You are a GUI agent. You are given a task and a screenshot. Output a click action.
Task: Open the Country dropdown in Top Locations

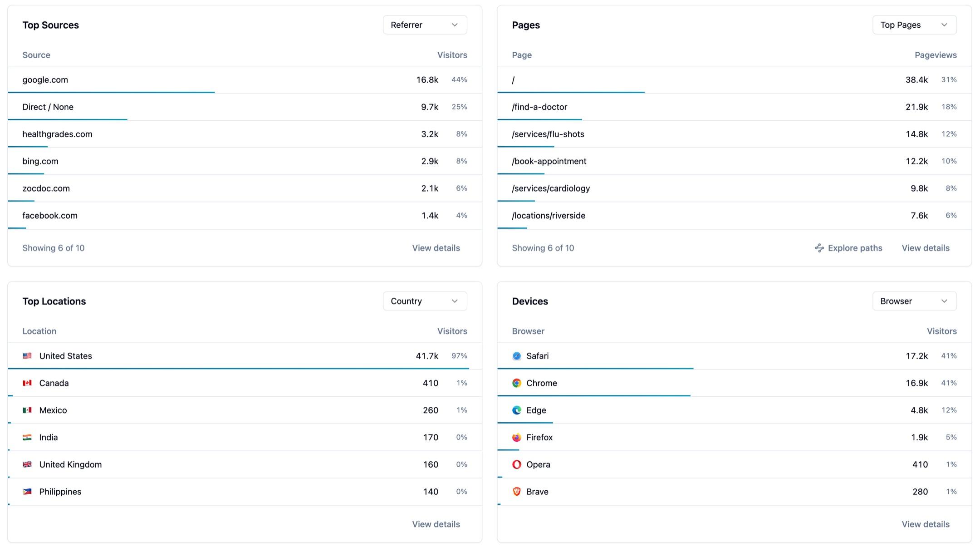pyautogui.click(x=425, y=301)
